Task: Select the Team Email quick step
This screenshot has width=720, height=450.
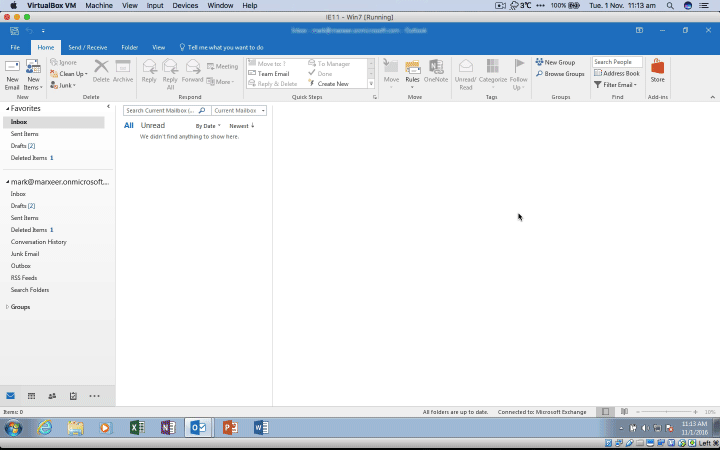Action: point(269,73)
